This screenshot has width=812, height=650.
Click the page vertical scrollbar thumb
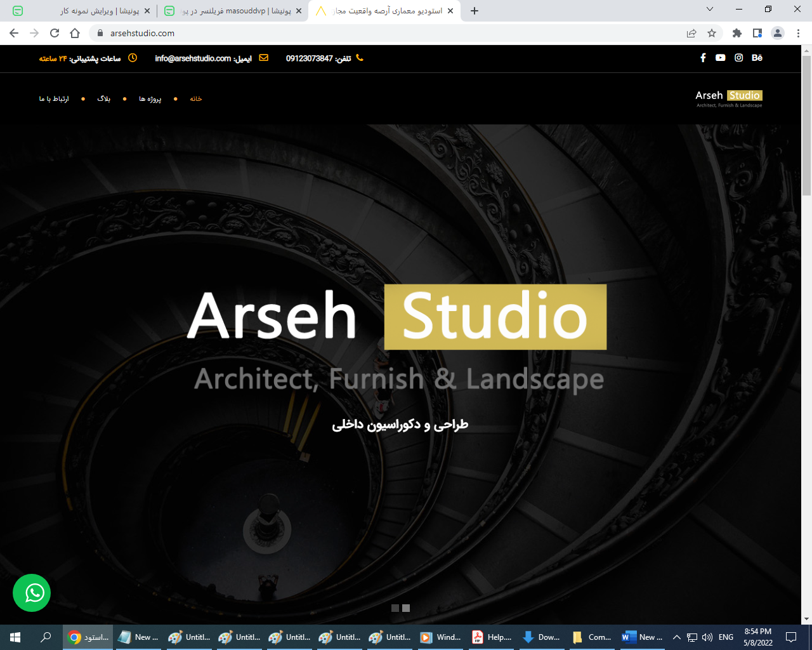806,126
